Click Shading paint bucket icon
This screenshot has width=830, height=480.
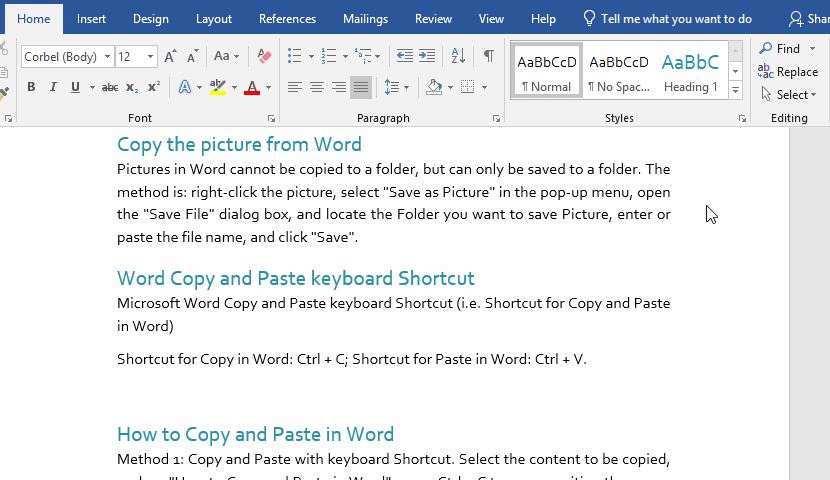[434, 87]
